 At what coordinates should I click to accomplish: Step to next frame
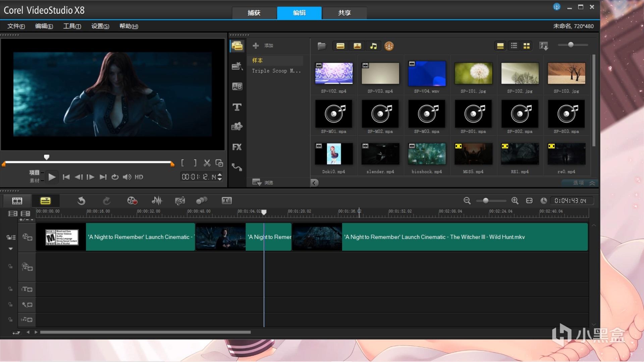click(x=91, y=177)
